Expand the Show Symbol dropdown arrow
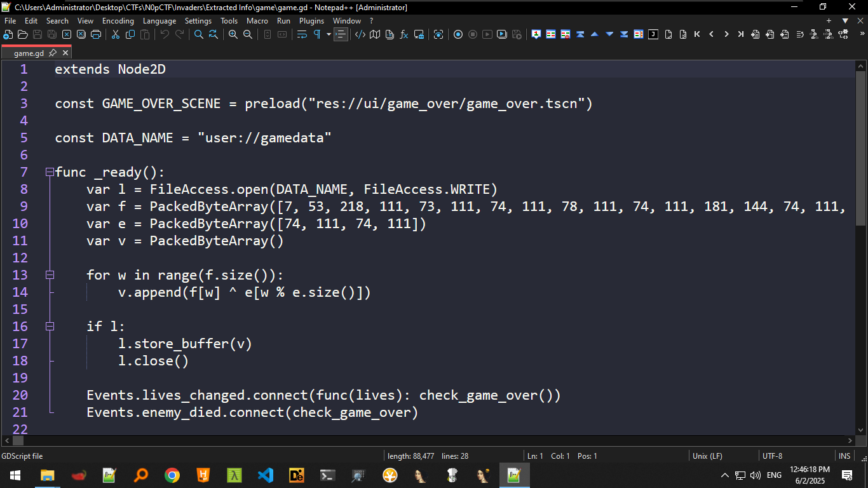The image size is (868, 488). click(x=329, y=34)
